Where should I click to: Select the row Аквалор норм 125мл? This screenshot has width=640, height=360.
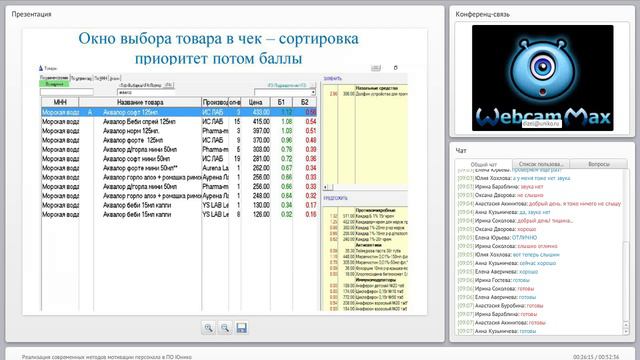[179, 131]
